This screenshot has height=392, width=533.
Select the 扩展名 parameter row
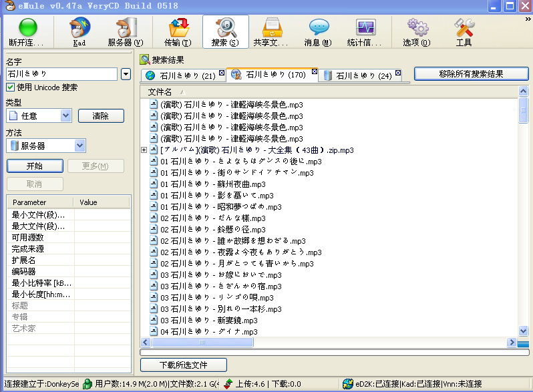tap(68, 260)
